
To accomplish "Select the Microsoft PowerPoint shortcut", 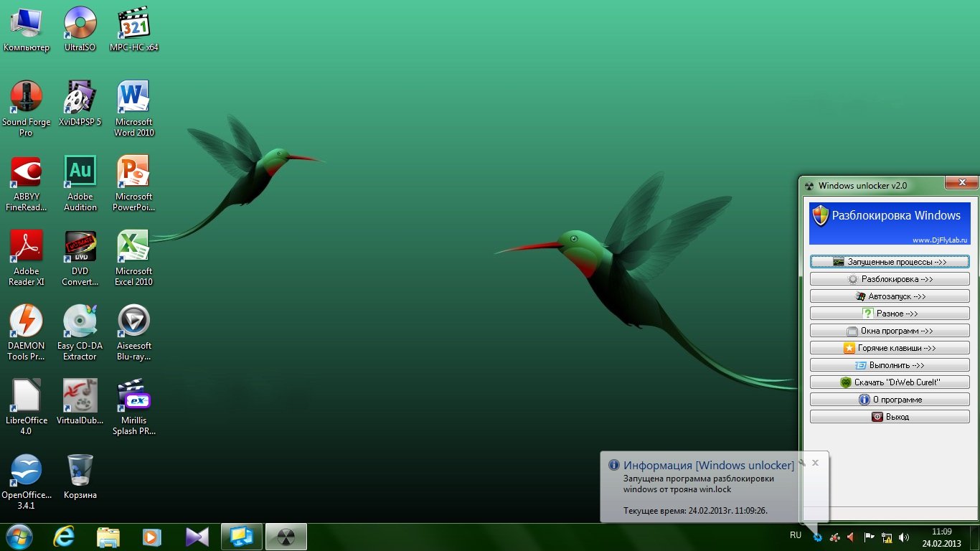I will tap(133, 184).
